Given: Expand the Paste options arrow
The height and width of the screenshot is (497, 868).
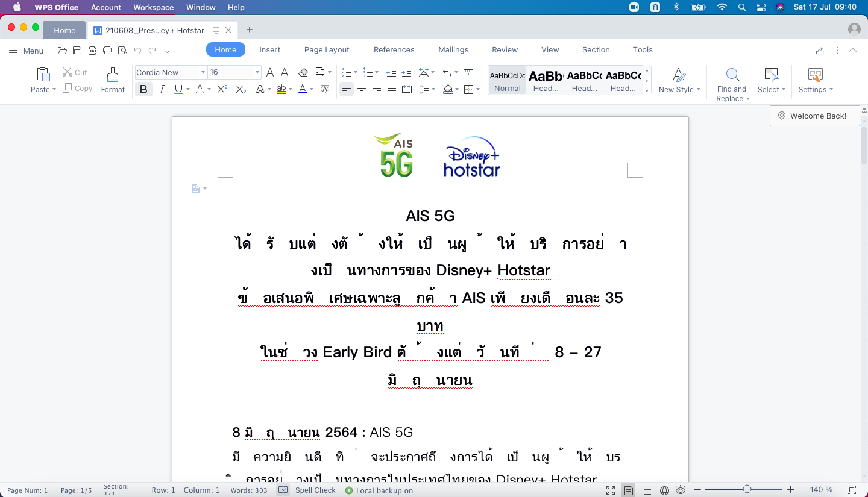Looking at the screenshot, I should coord(54,89).
